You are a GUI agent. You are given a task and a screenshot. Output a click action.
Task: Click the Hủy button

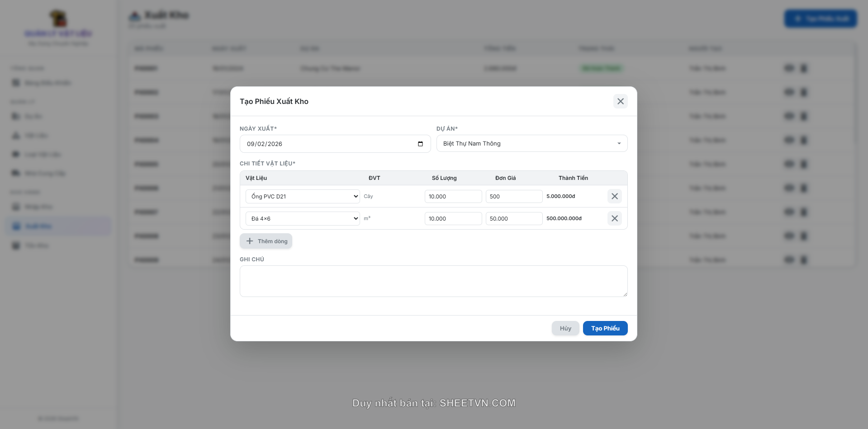[x=565, y=328]
